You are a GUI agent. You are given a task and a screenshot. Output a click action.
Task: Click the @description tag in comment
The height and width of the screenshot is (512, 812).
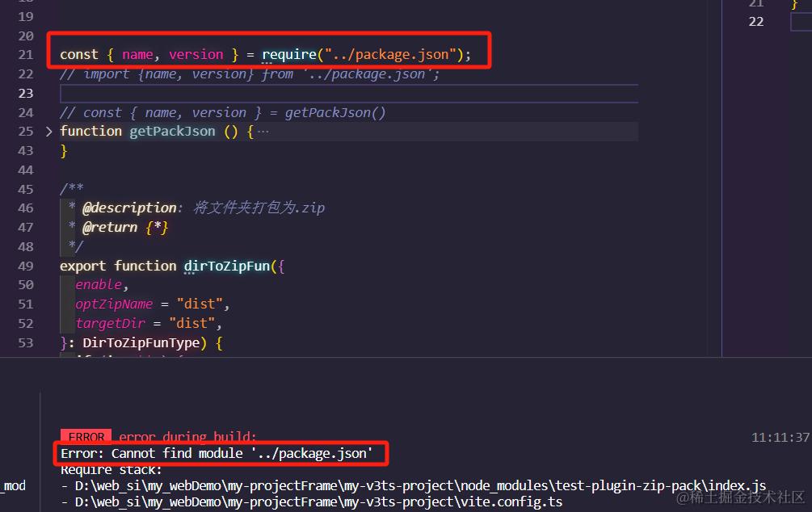129,208
